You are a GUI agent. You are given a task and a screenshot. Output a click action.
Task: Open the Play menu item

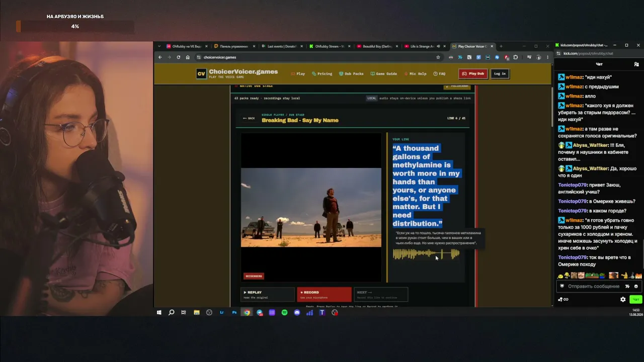[x=298, y=74]
